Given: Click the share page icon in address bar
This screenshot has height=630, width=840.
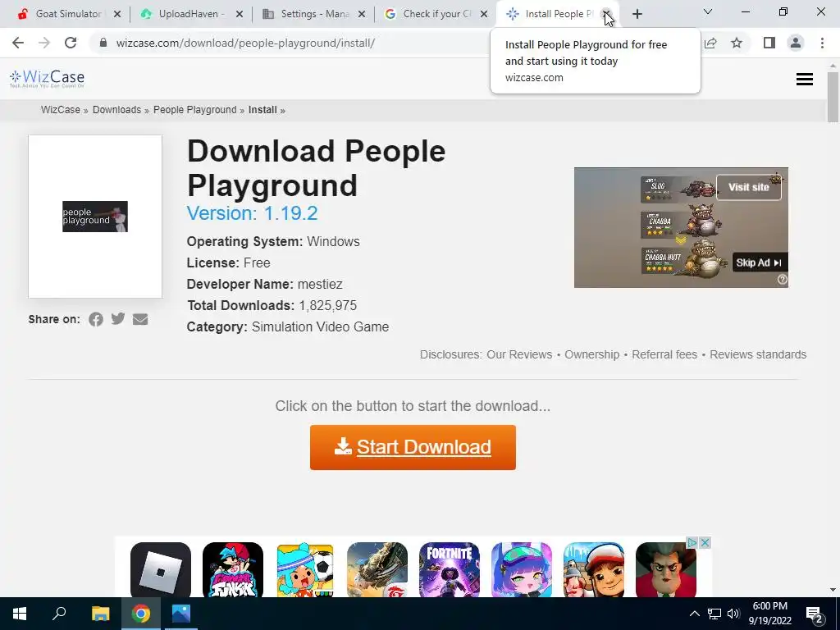Looking at the screenshot, I should pos(710,43).
